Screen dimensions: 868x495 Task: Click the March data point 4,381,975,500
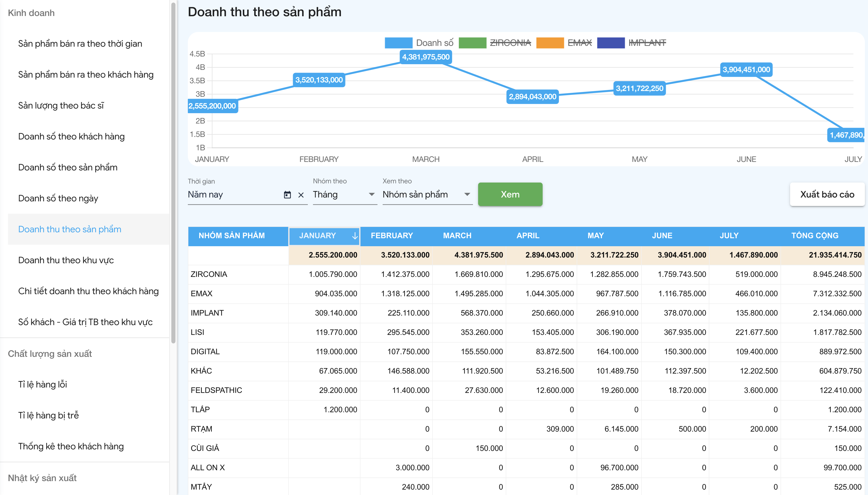(x=426, y=57)
